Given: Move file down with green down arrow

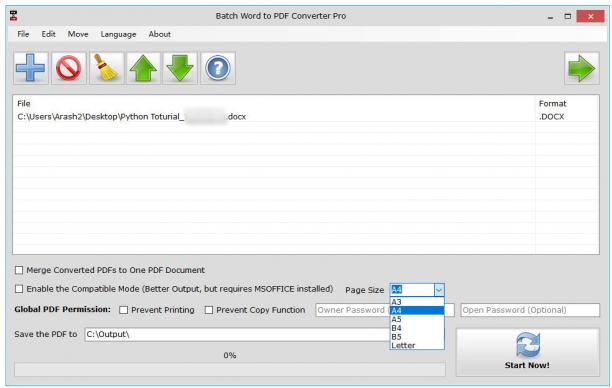Looking at the screenshot, I should [180, 68].
